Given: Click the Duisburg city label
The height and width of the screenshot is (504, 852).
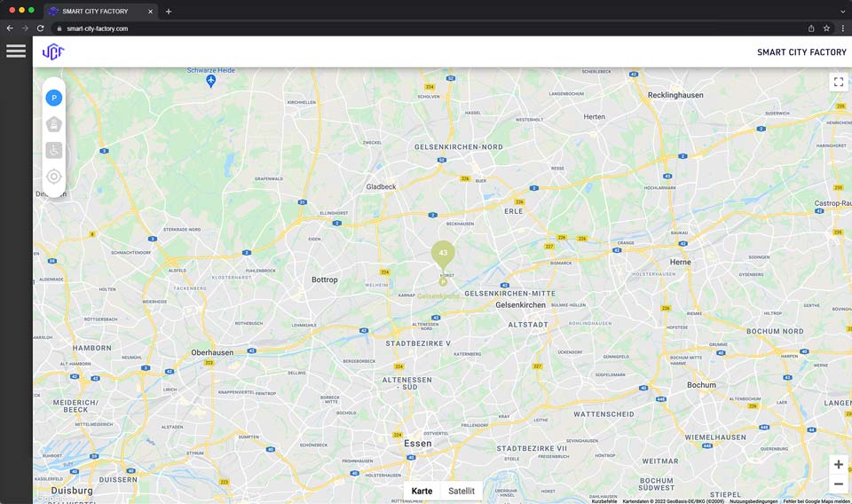Looking at the screenshot, I should click(72, 491).
